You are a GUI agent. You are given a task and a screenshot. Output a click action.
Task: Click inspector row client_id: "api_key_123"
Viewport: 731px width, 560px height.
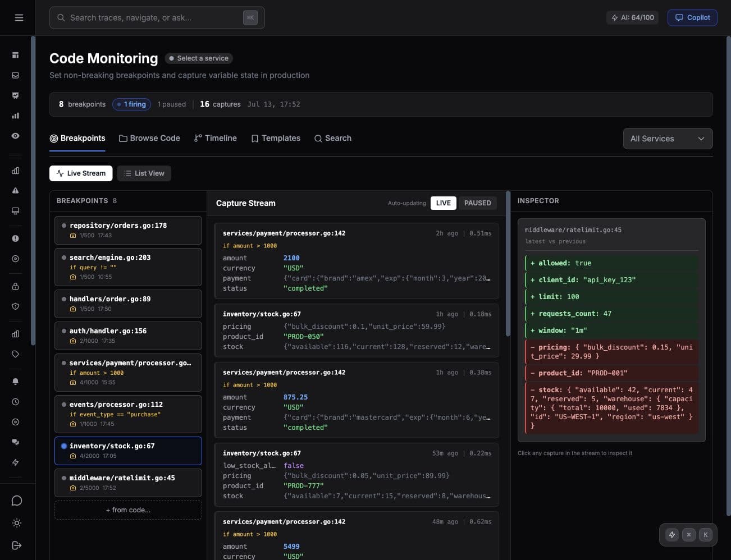tap(611, 280)
